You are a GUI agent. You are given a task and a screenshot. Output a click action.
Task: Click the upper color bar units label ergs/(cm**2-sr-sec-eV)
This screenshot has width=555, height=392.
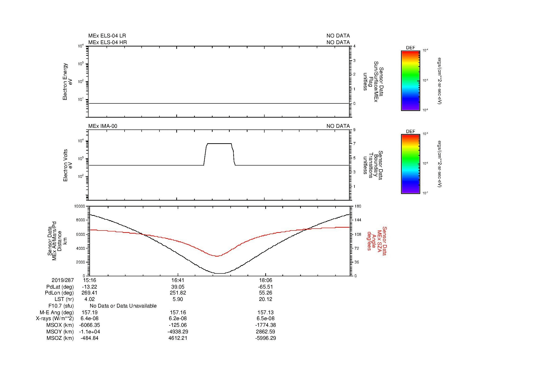pyautogui.click(x=439, y=81)
